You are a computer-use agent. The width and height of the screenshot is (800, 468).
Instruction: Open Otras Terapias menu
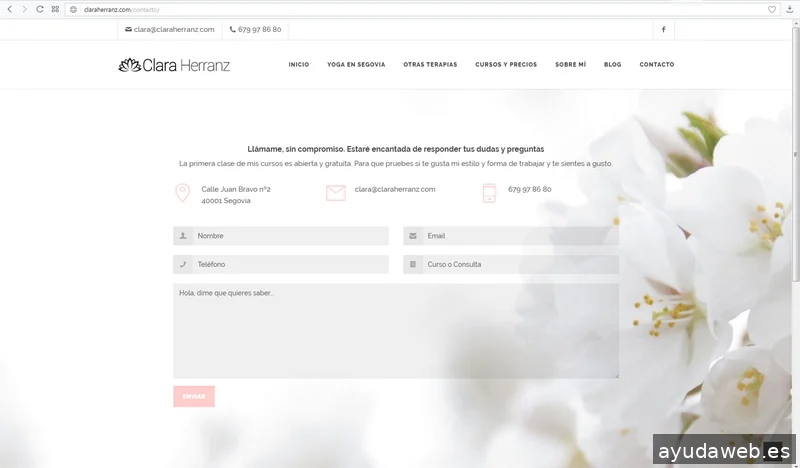coord(430,65)
